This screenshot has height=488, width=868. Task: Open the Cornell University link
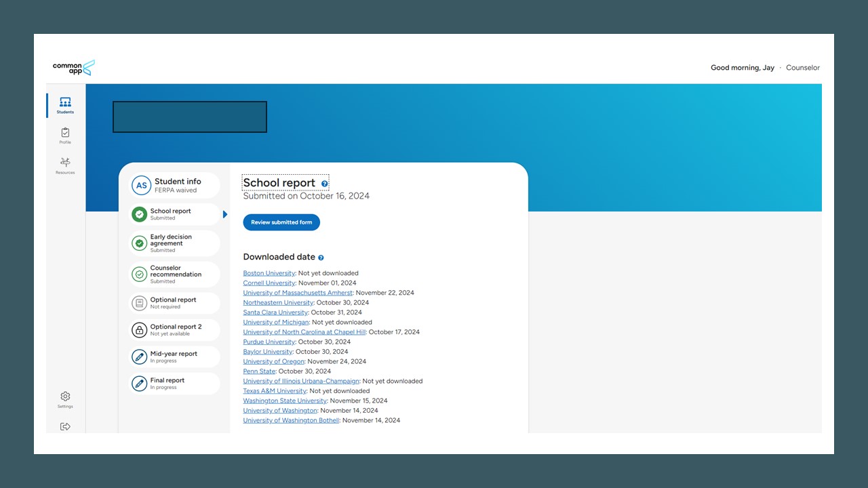269,283
